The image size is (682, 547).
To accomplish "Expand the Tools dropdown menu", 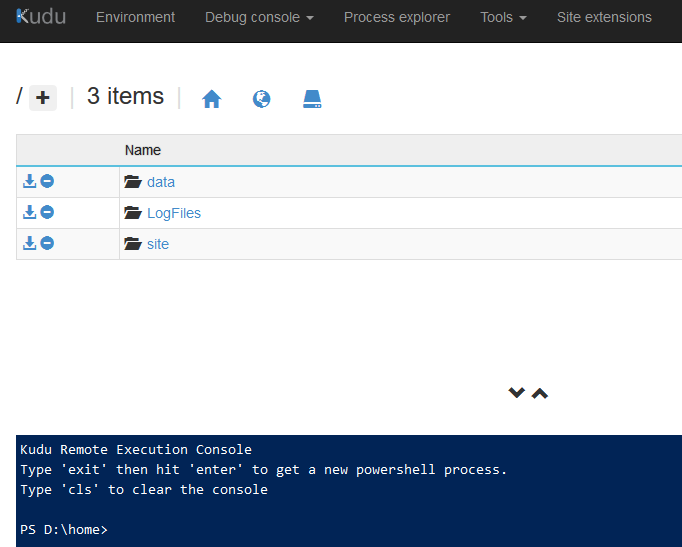I will (x=503, y=17).
